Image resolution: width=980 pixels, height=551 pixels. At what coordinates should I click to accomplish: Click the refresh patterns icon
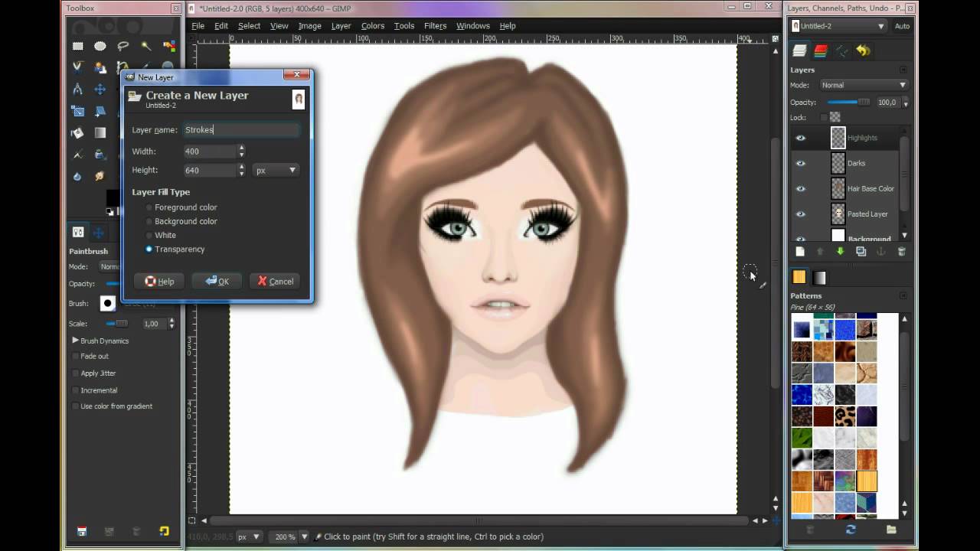coord(851,529)
